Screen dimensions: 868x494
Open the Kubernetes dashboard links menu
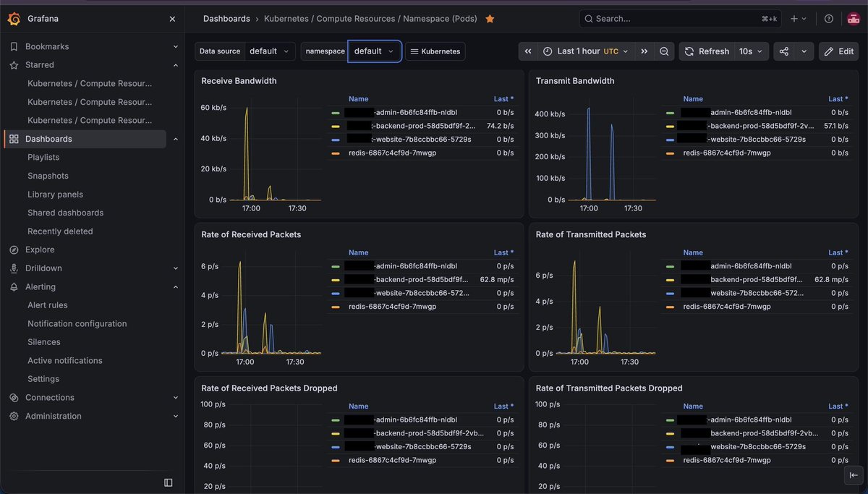pyautogui.click(x=435, y=51)
